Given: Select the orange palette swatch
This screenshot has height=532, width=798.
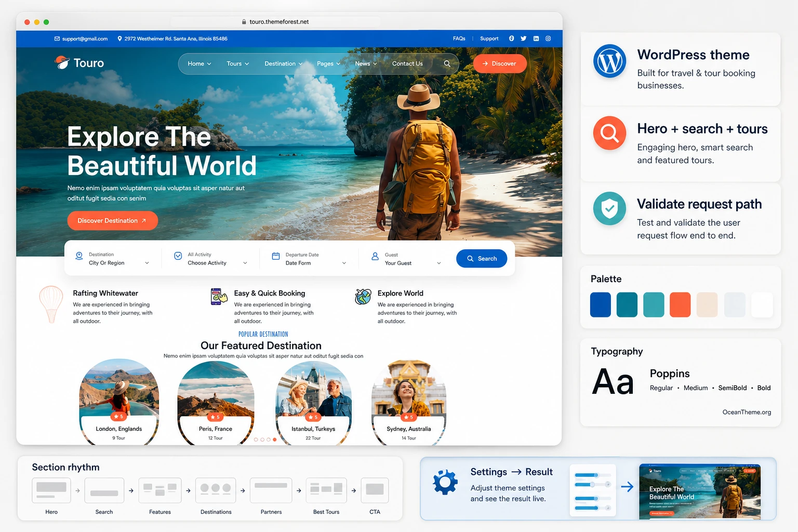Looking at the screenshot, I should (680, 304).
